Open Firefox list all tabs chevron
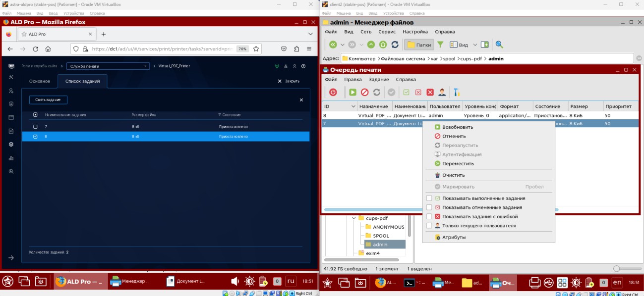The height and width of the screenshot is (296, 644). point(310,34)
